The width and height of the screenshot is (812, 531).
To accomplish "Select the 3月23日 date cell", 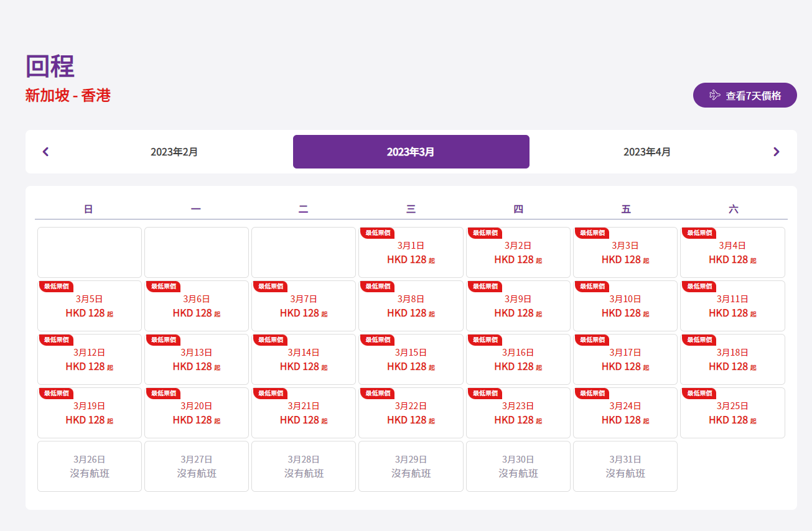I will (518, 413).
